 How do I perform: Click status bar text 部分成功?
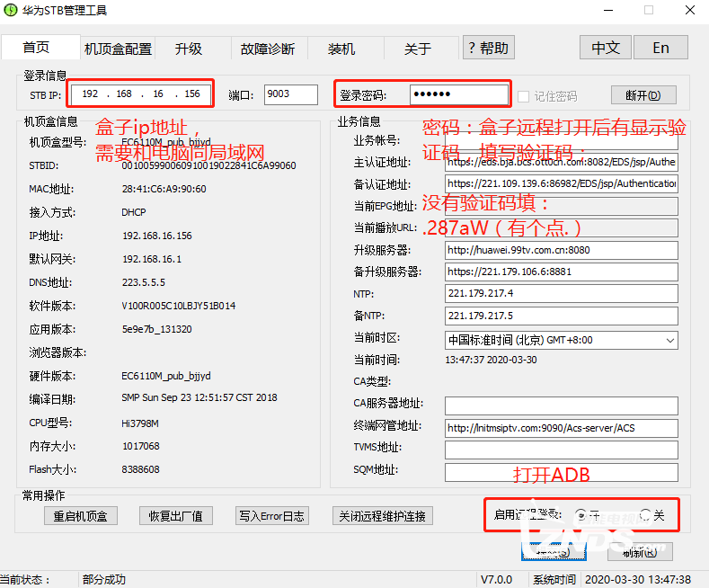104,579
